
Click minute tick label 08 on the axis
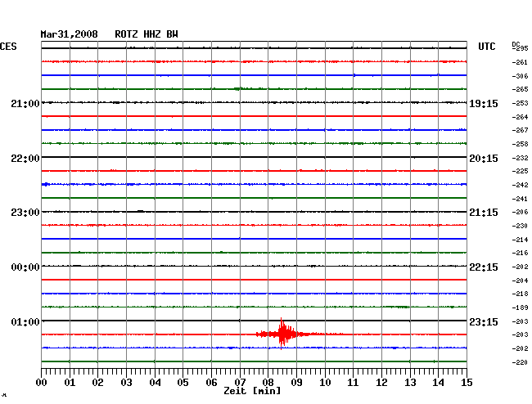268,383
